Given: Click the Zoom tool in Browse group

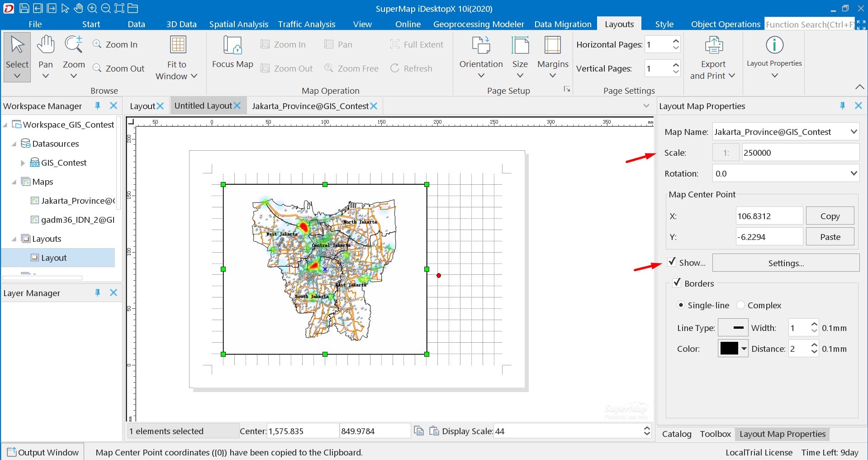Looking at the screenshot, I should pyautogui.click(x=74, y=57).
